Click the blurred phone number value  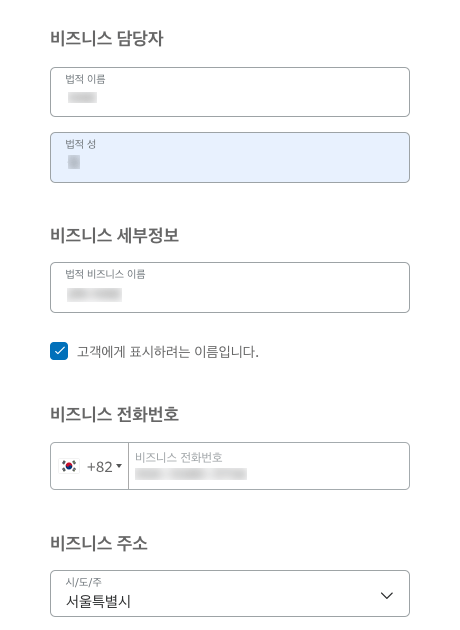click(x=191, y=474)
